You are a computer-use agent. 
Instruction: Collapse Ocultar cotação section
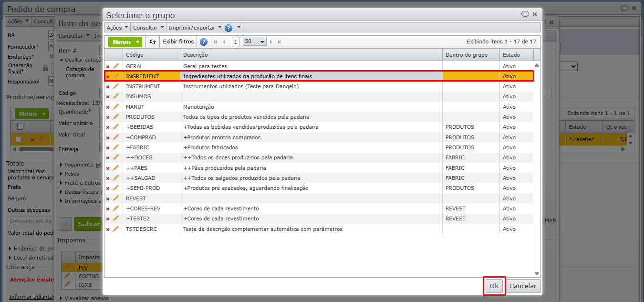coord(61,60)
